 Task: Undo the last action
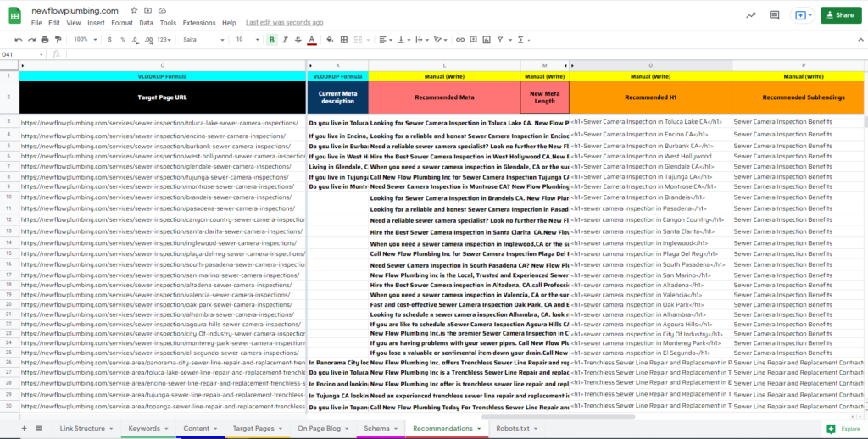point(19,40)
